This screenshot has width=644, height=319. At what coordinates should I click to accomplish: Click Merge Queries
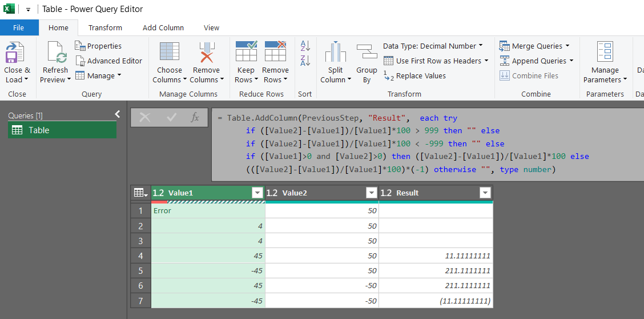point(534,46)
